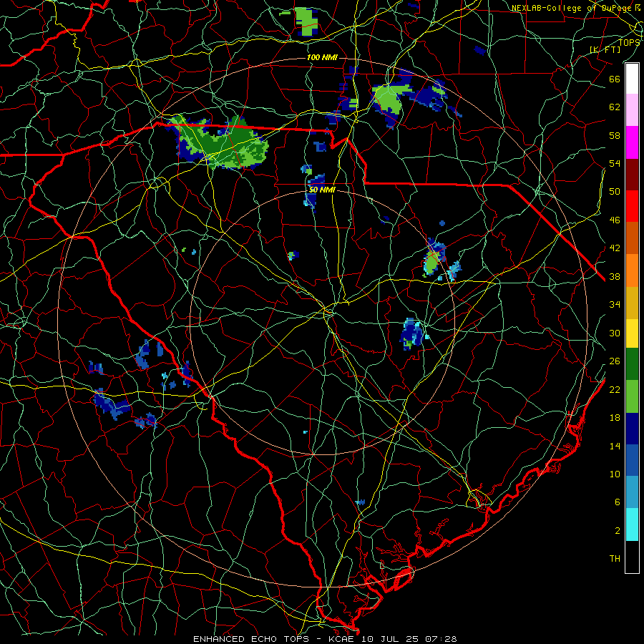Pick the medium blue legend color
The image size is (644, 644).
(632, 460)
